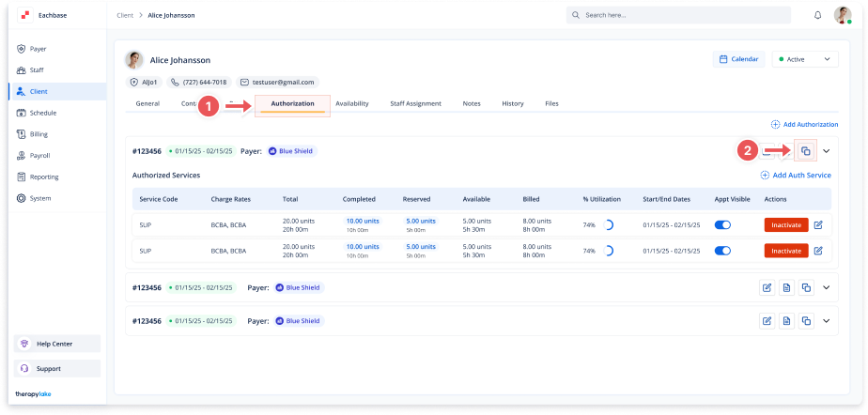Click the Calendar button
This screenshot has height=415, width=868.
[738, 59]
